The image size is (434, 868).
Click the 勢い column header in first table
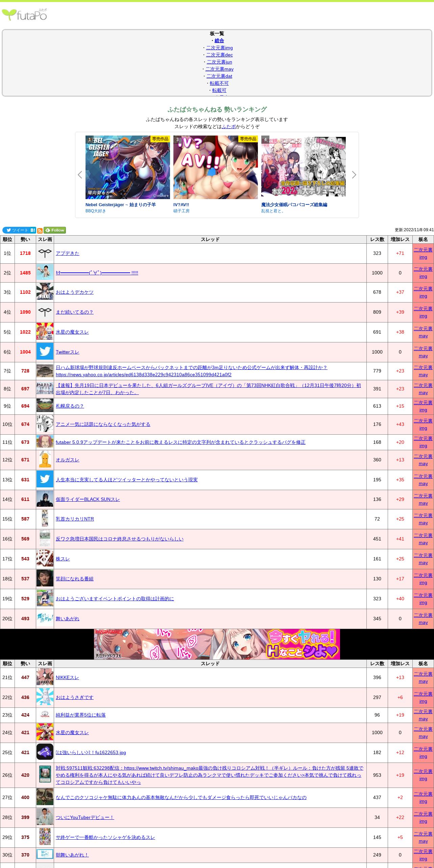pos(25,239)
